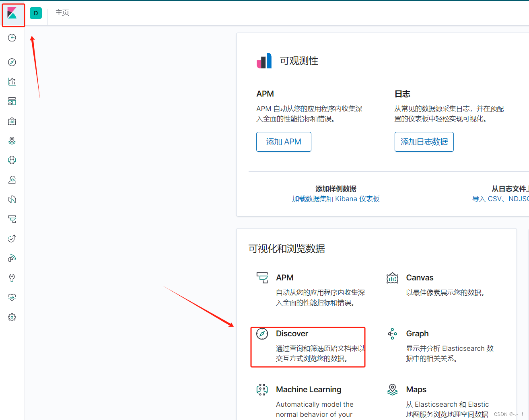Screen dimensions: 529x420
Task: Select the 主页 breadcrumb
Action: (x=62, y=13)
